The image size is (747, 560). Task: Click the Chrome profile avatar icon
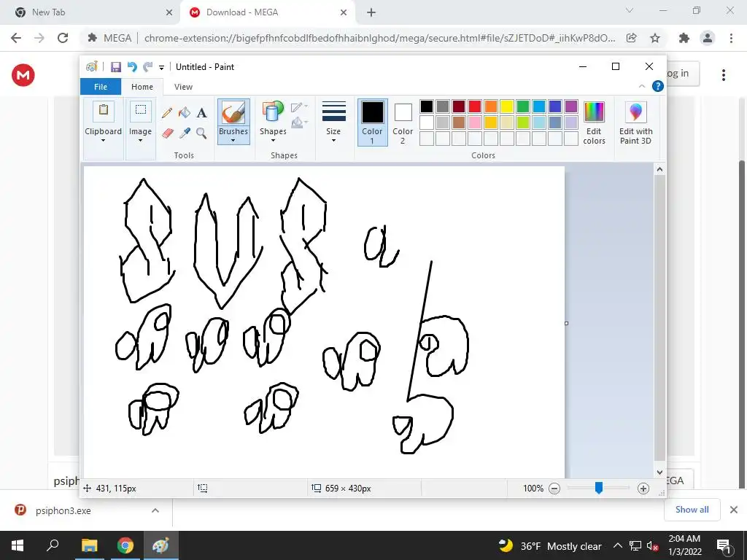[x=708, y=38]
